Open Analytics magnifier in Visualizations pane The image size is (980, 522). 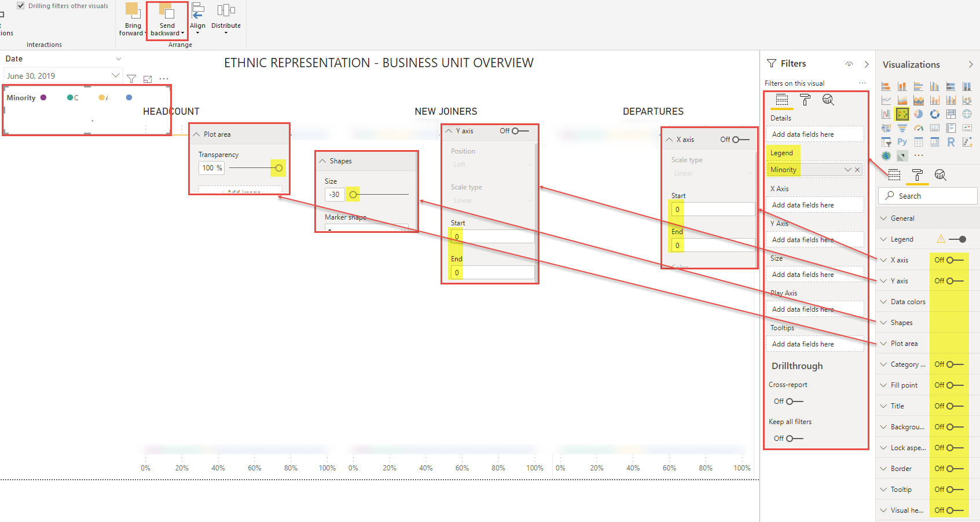coord(941,175)
